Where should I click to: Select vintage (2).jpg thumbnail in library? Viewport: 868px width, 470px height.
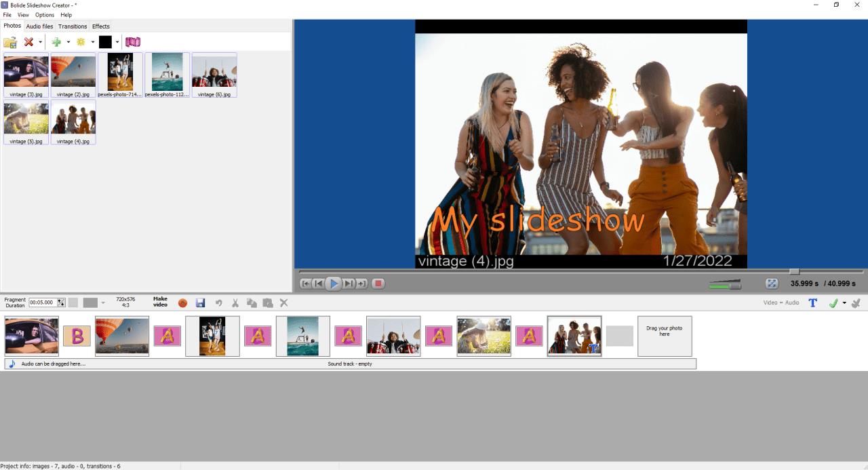pyautogui.click(x=73, y=75)
